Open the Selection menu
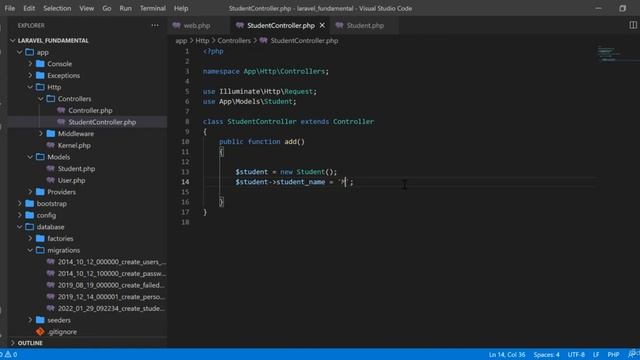The image size is (640, 360). [x=57, y=8]
